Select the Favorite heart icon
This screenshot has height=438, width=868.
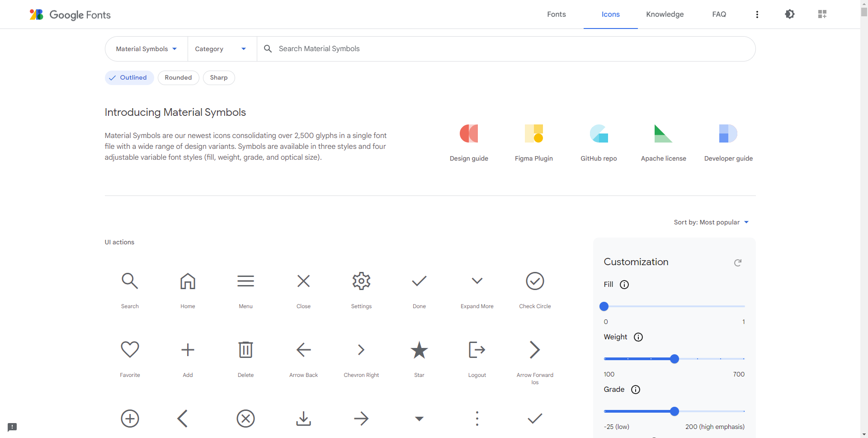tap(130, 350)
